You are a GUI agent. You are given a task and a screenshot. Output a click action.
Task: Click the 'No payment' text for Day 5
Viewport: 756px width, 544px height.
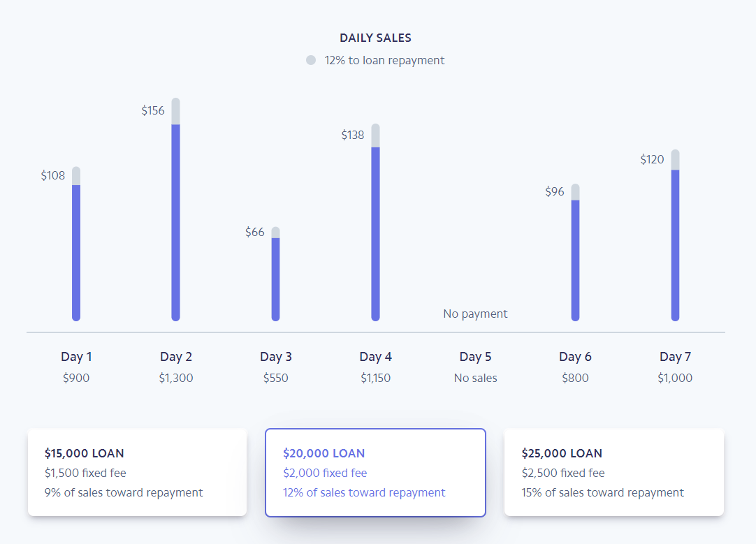475,314
